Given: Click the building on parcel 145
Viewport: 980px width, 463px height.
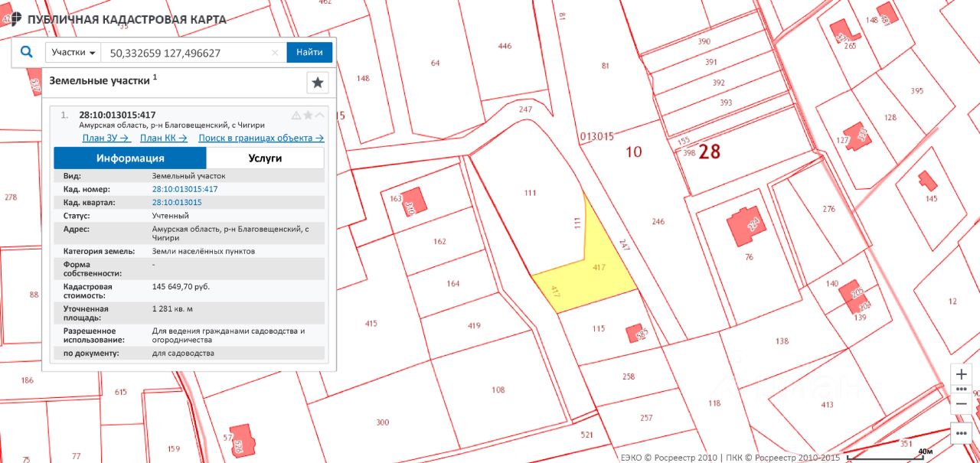Looking at the screenshot, I should [x=928, y=181].
